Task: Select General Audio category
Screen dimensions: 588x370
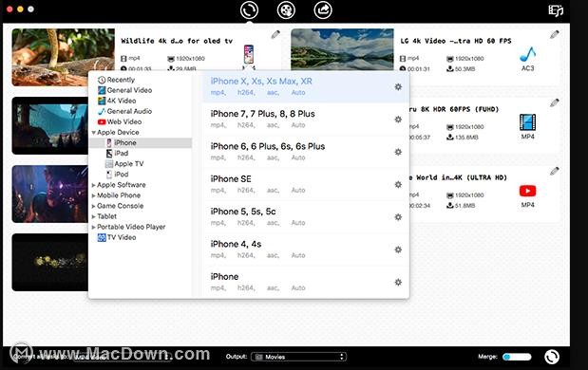Action: [x=124, y=111]
